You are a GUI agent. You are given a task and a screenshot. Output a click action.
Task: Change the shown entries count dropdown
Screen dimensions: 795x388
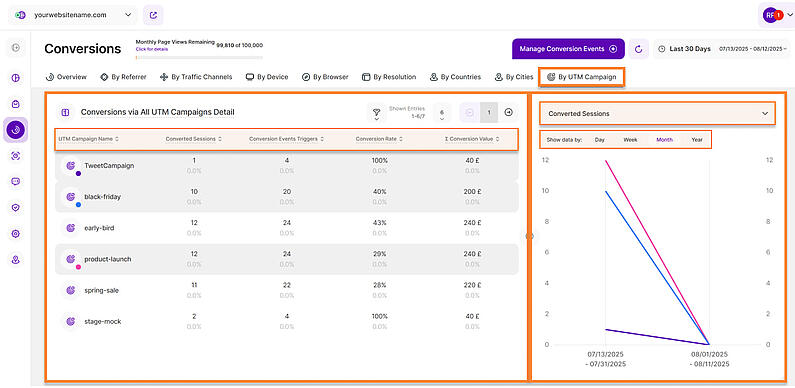442,113
